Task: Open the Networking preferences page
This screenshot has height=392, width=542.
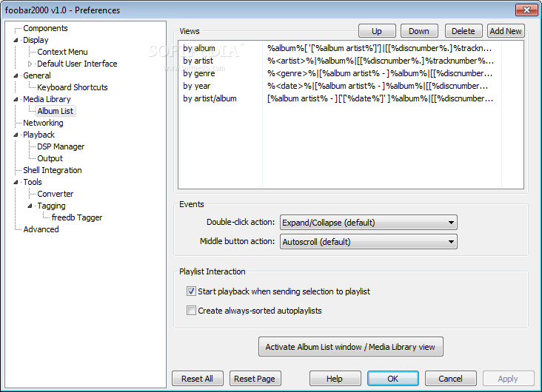Action: (43, 123)
